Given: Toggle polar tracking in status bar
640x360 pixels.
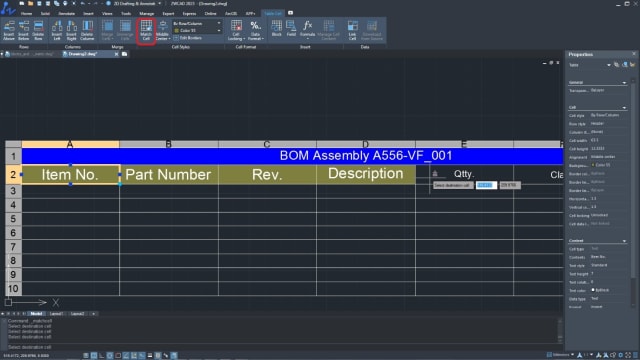Looking at the screenshot, I should point(110,356).
